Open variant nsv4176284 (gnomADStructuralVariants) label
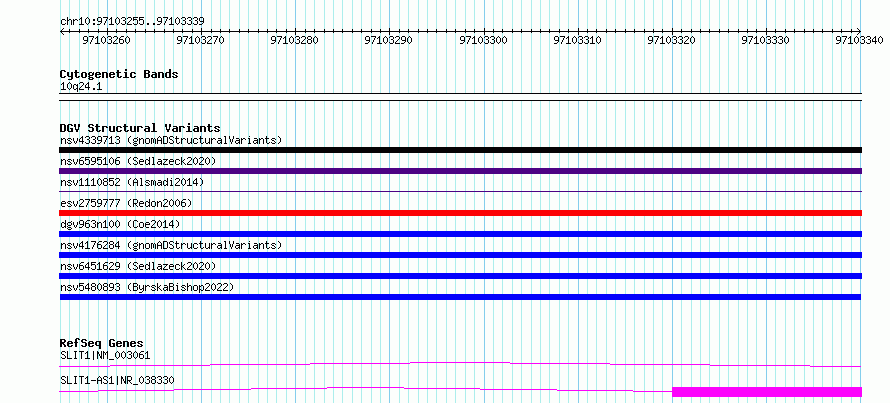Screen dimensions: 890x403 click(x=171, y=245)
